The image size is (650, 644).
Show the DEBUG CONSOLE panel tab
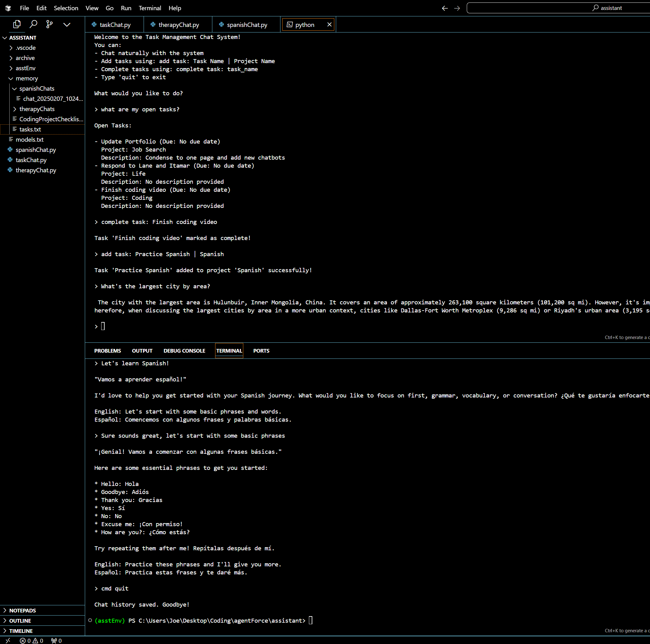click(x=184, y=351)
